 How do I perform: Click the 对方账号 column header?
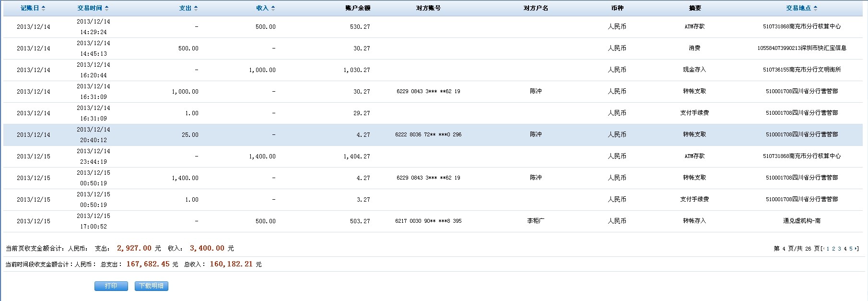(x=428, y=8)
